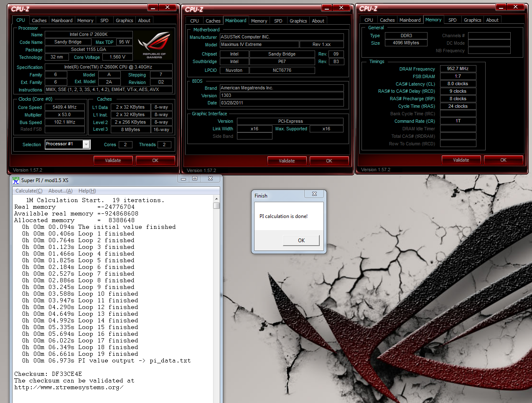Viewport: 532px width, 403px height.
Task: Switch to Caches tab in first CPU-Z window
Action: click(x=39, y=20)
